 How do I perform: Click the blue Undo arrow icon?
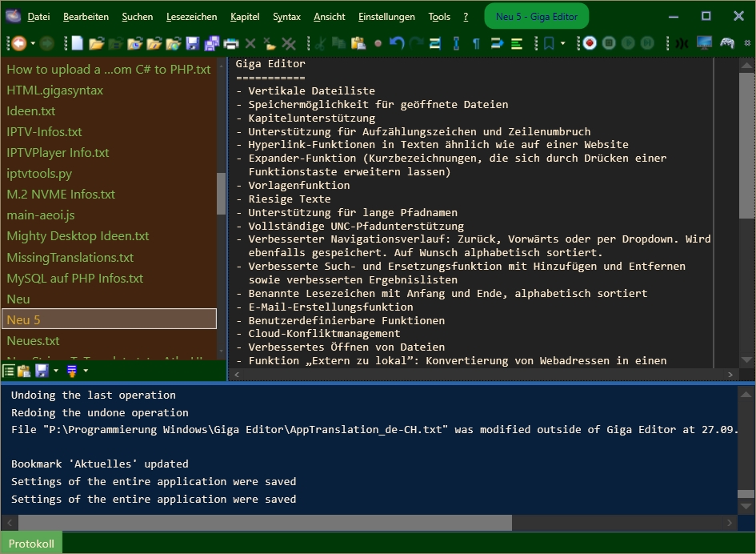(397, 43)
